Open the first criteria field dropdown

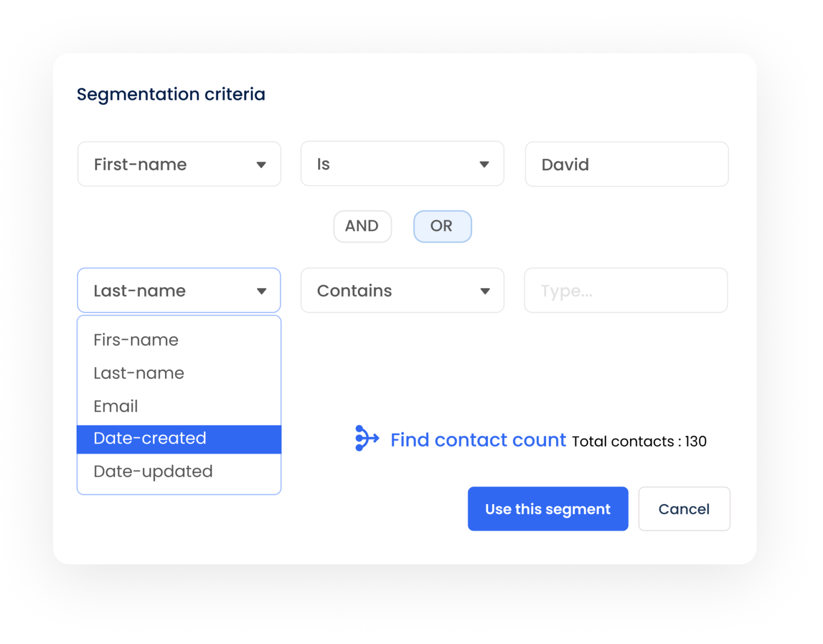click(179, 164)
